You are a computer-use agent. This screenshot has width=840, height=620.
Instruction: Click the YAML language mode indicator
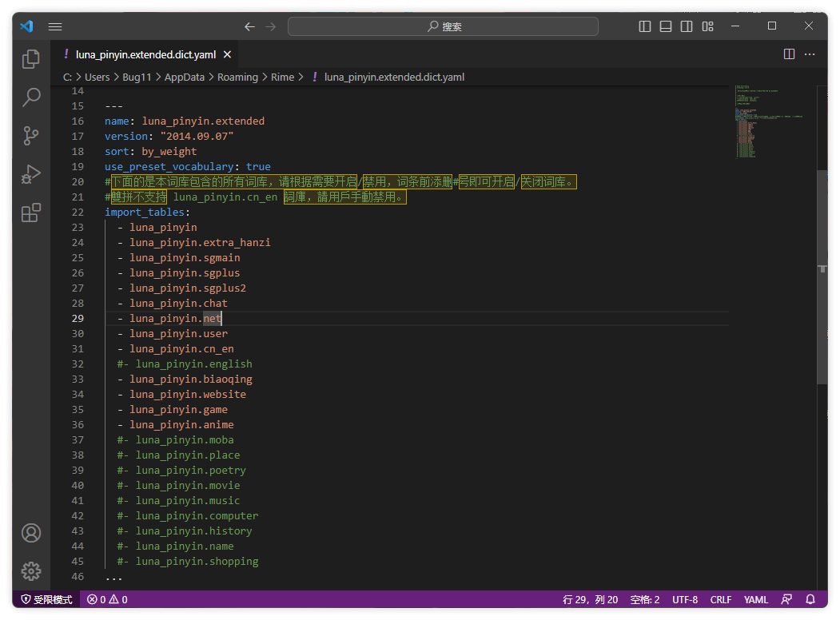click(x=755, y=599)
